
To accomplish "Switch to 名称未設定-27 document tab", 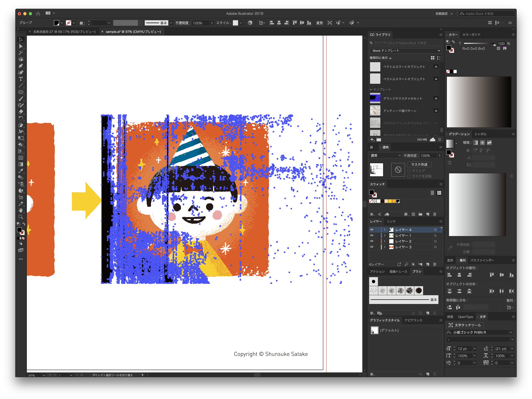I will click(64, 32).
